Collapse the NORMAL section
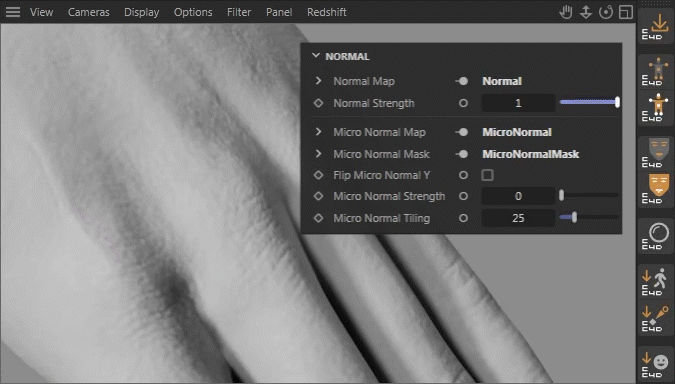675x384 pixels. (x=316, y=56)
